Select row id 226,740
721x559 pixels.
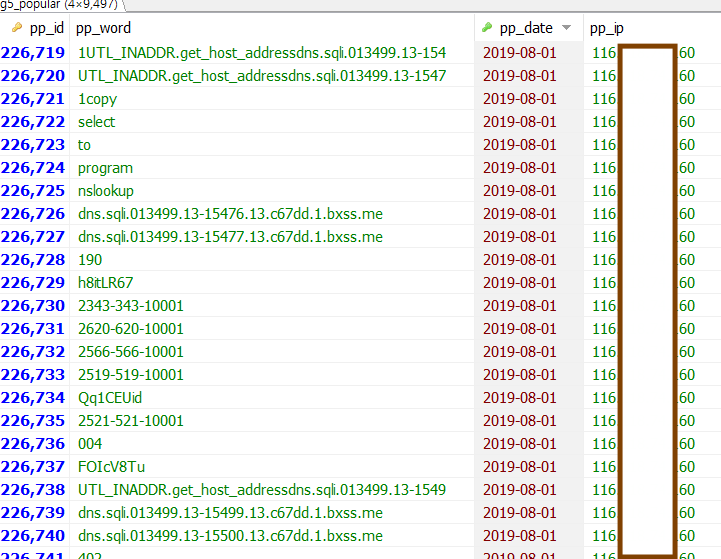pyautogui.click(x=33, y=536)
